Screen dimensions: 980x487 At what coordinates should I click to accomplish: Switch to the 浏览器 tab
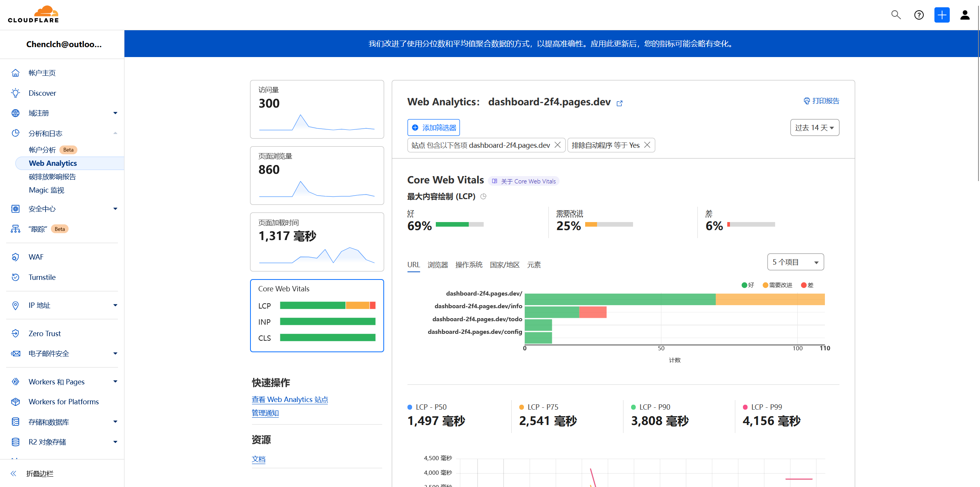pyautogui.click(x=438, y=265)
